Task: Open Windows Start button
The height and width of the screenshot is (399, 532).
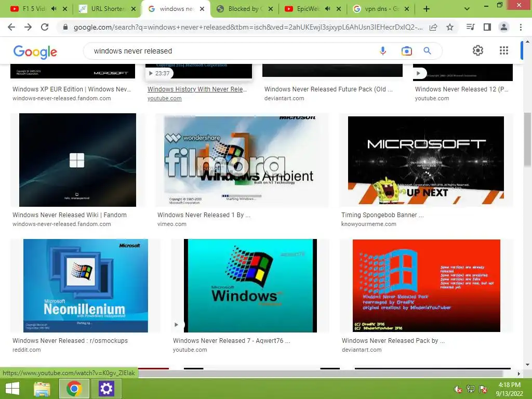Action: [12, 389]
